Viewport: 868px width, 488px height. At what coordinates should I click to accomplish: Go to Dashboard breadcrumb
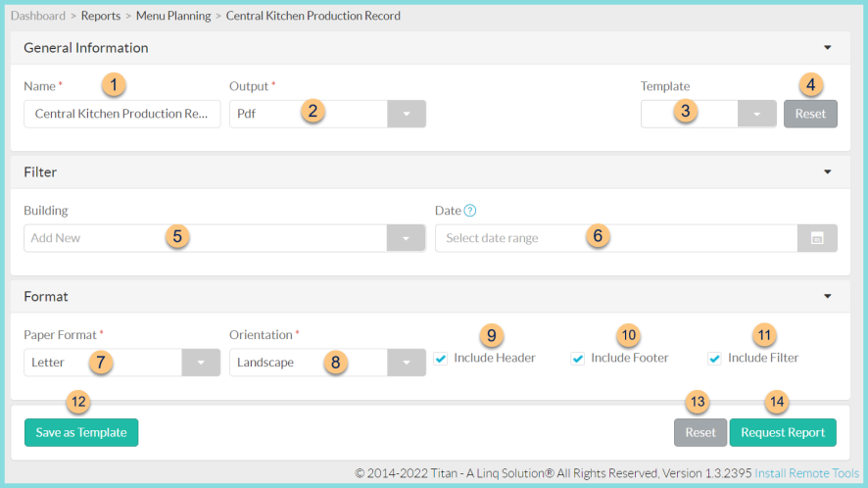(37, 16)
